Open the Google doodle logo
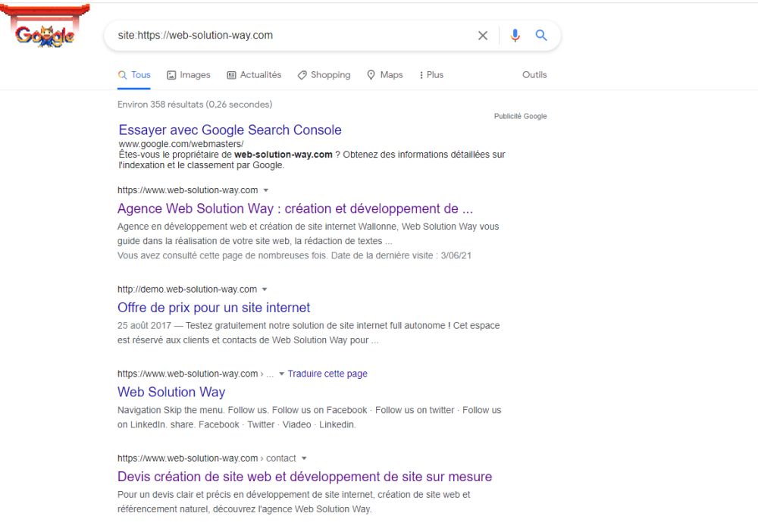Image resolution: width=758 pixels, height=532 pixels. click(45, 27)
